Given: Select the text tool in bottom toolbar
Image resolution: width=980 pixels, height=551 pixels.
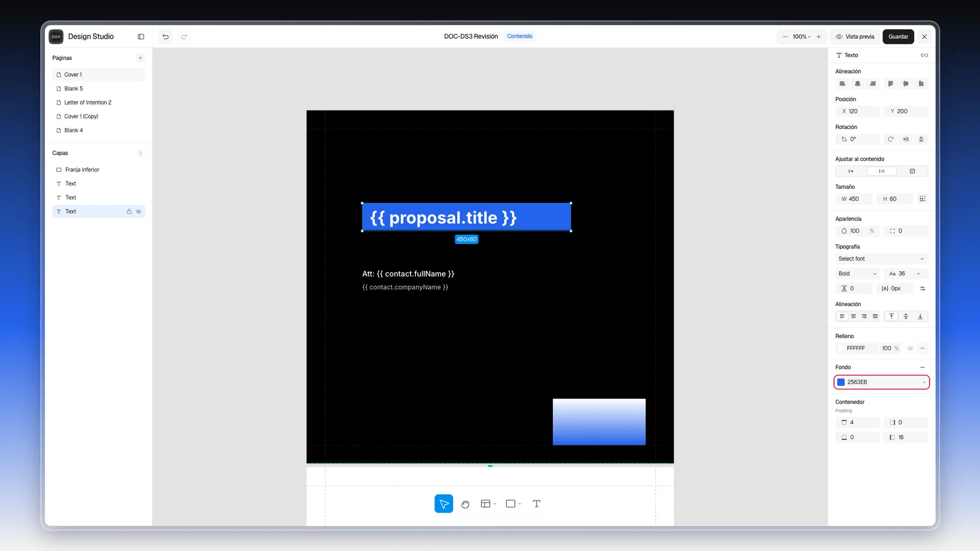Looking at the screenshot, I should pos(536,504).
